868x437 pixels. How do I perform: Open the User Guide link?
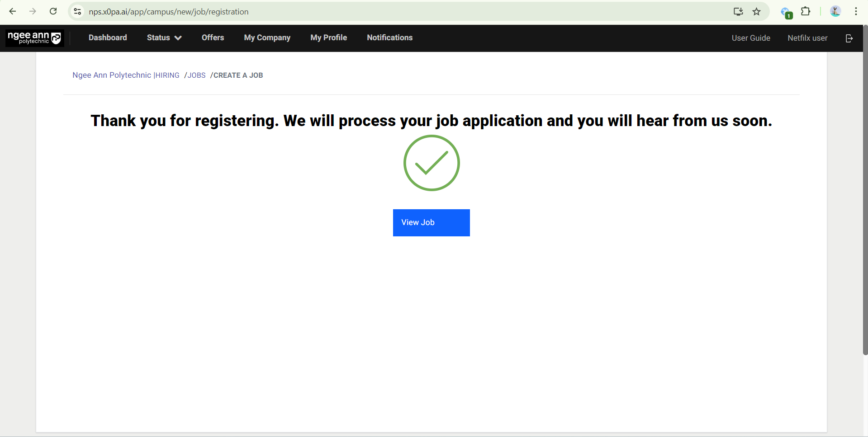click(750, 38)
